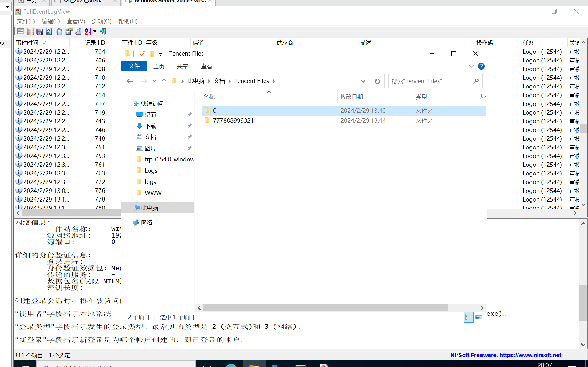588x367 pixels.
Task: Go up one folder level arrow
Action: point(164,81)
